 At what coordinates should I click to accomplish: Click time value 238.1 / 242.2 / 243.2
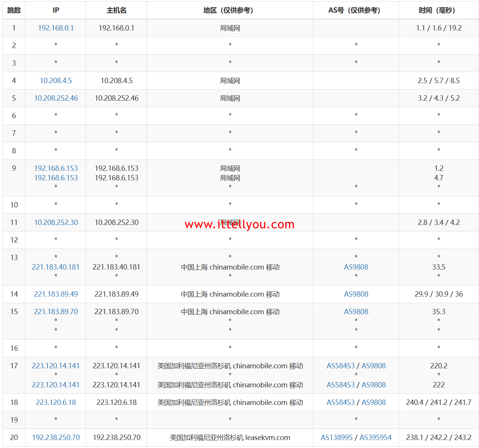pyautogui.click(x=439, y=437)
